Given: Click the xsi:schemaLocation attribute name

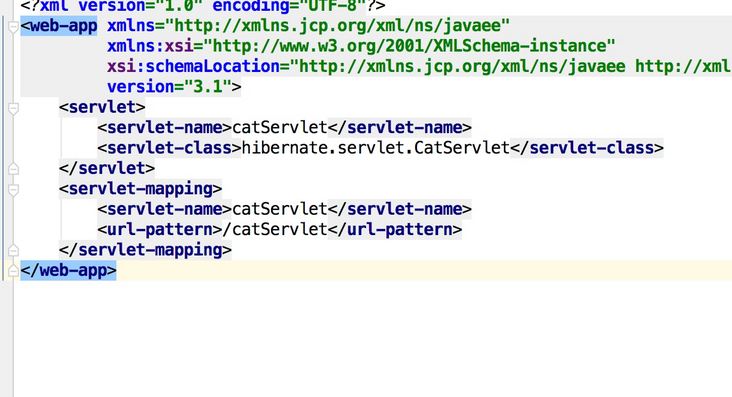Looking at the screenshot, I should 193,66.
